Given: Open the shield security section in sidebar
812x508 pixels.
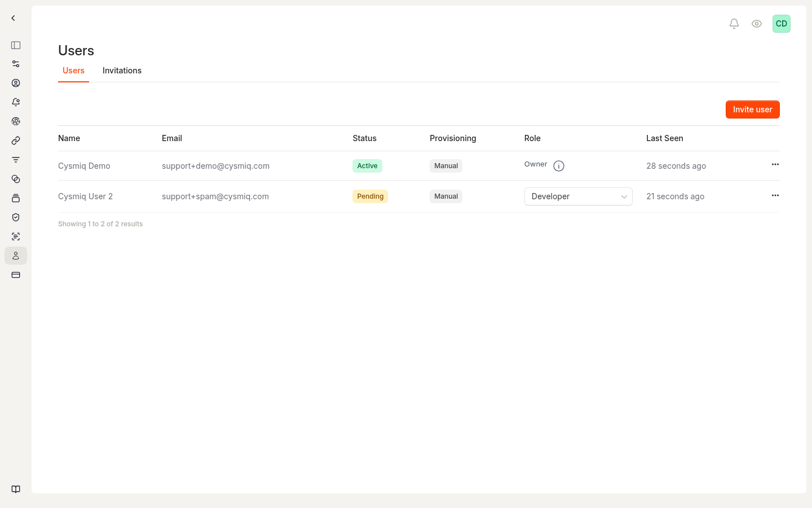Looking at the screenshot, I should 15,217.
